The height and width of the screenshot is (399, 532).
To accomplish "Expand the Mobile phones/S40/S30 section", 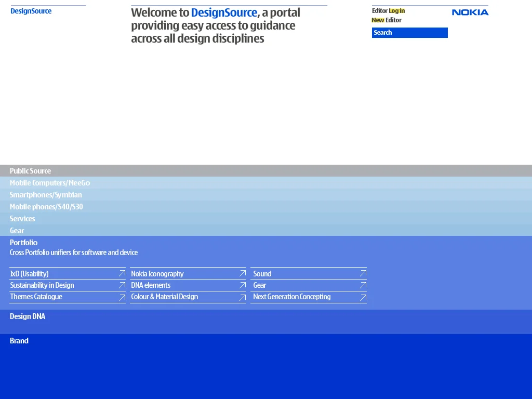I will (266, 206).
